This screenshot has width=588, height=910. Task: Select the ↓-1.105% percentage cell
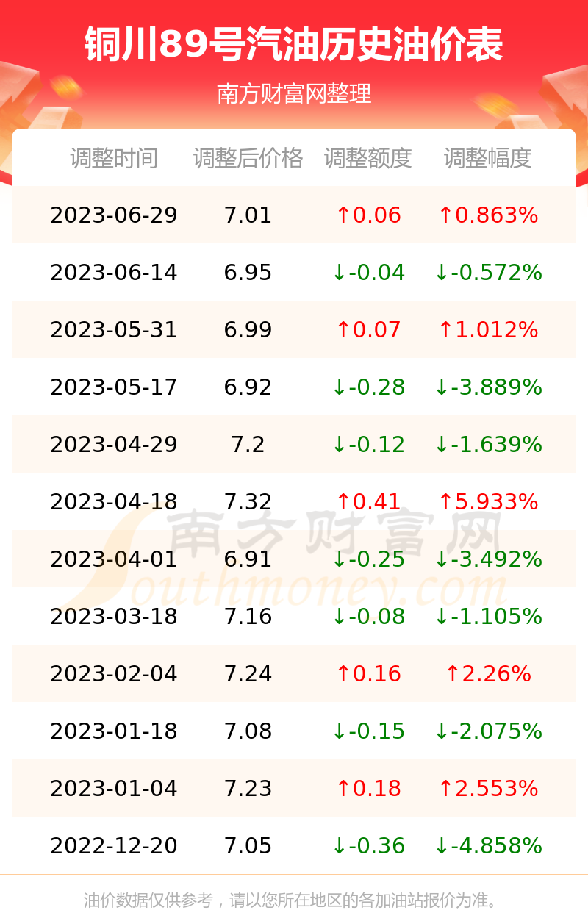tap(488, 617)
